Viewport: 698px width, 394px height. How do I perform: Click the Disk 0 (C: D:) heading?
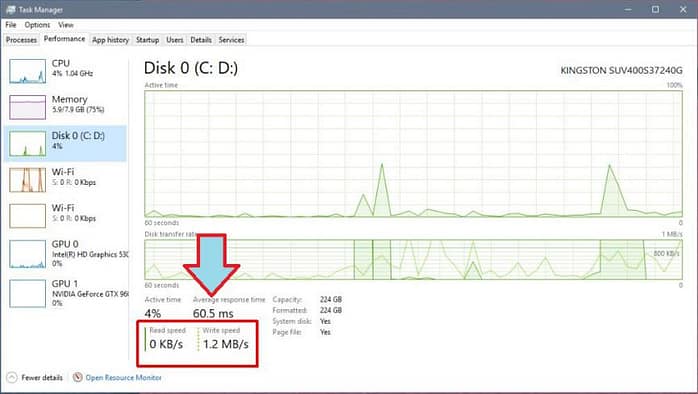(x=191, y=68)
